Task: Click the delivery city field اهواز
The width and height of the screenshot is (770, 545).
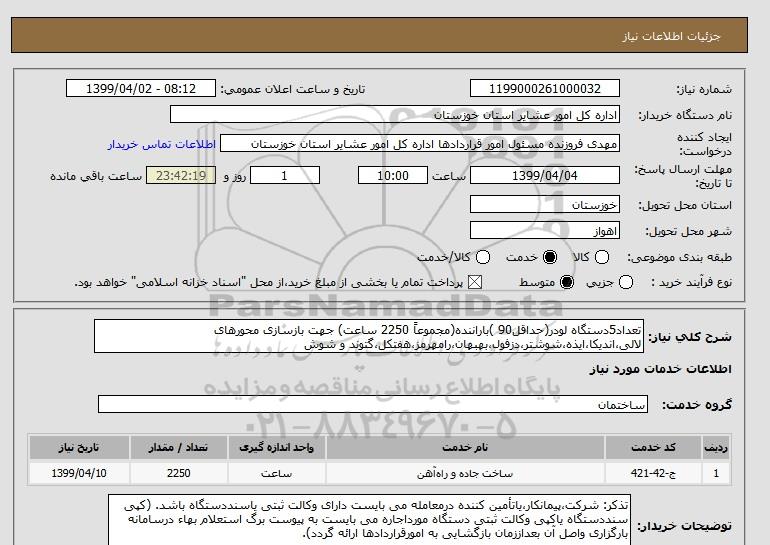Action: (545, 230)
